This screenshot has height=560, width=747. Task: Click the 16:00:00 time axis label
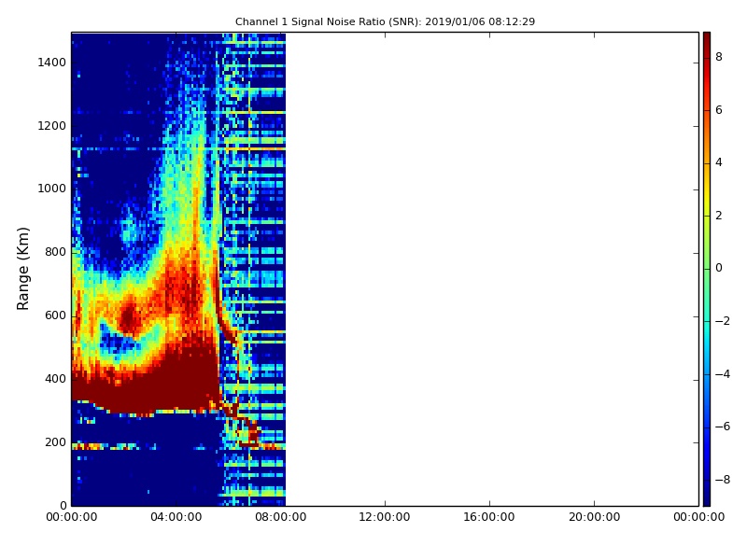coord(489,517)
